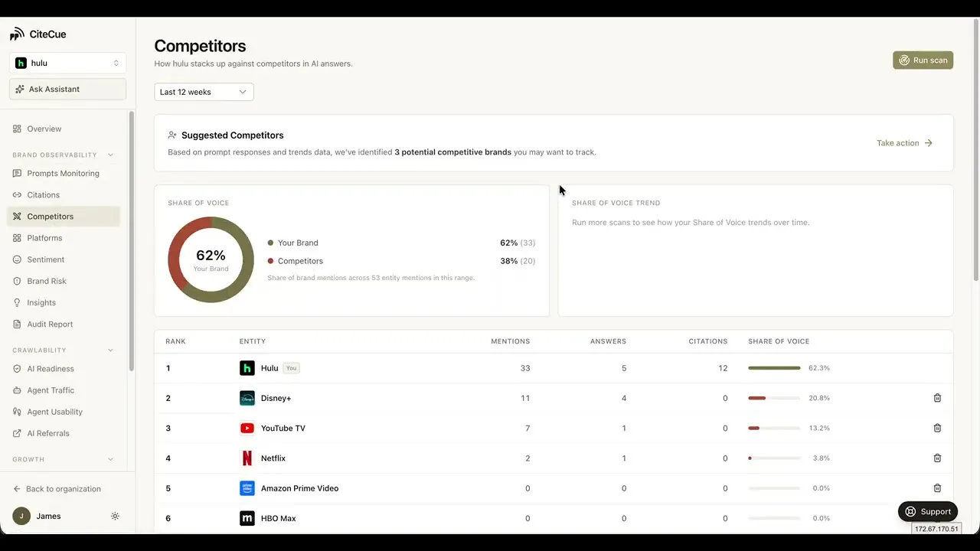This screenshot has height=551, width=980.
Task: Delete Disney+ with its trash icon
Action: (x=937, y=398)
